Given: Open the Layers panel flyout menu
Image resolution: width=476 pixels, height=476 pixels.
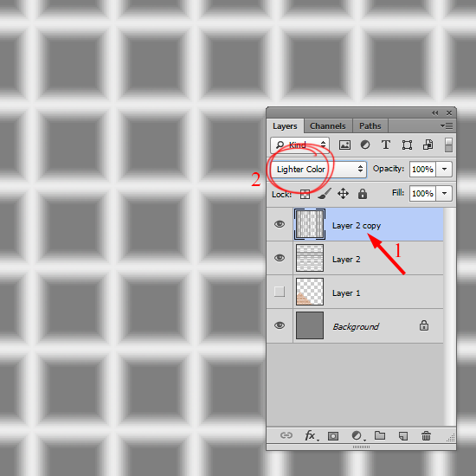Looking at the screenshot, I should [447, 125].
